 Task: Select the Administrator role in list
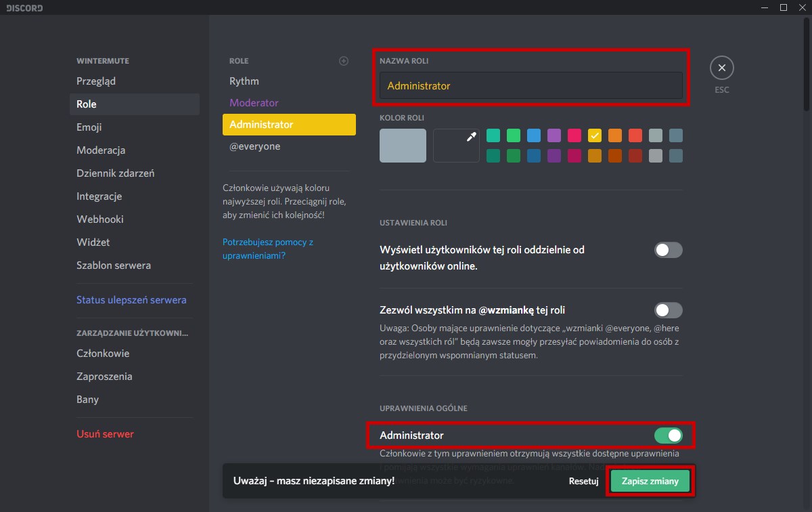click(289, 125)
